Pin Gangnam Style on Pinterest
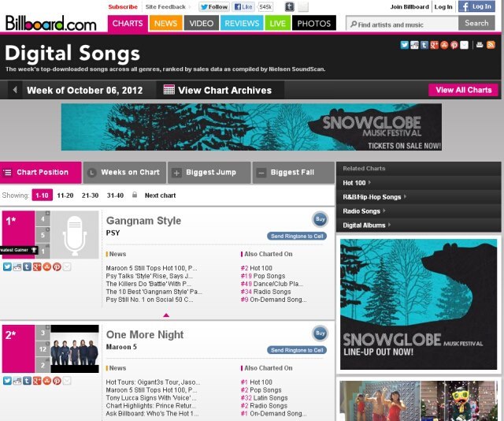Viewport: 504px width, 421px height. point(57,266)
